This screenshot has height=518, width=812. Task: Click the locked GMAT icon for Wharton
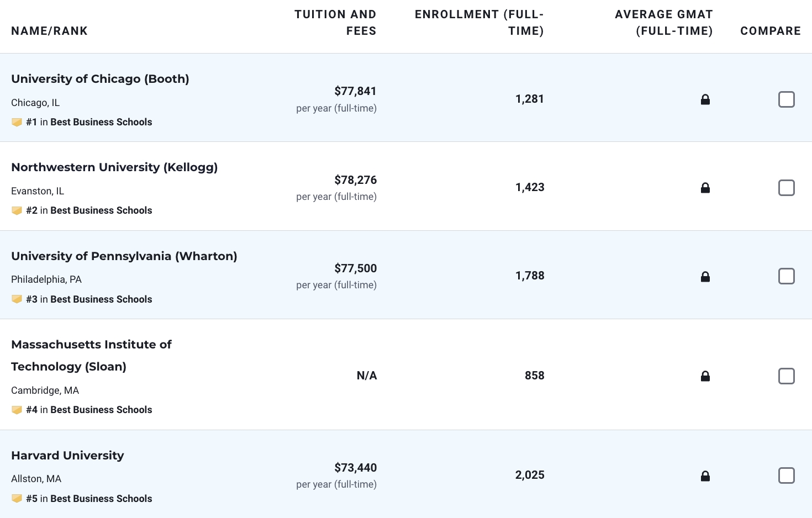tap(705, 277)
